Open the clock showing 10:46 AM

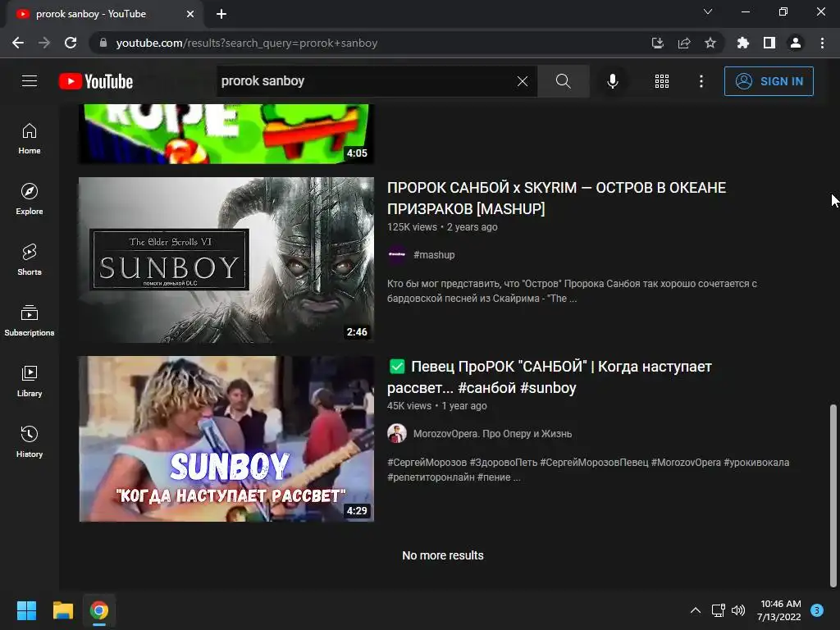click(779, 610)
